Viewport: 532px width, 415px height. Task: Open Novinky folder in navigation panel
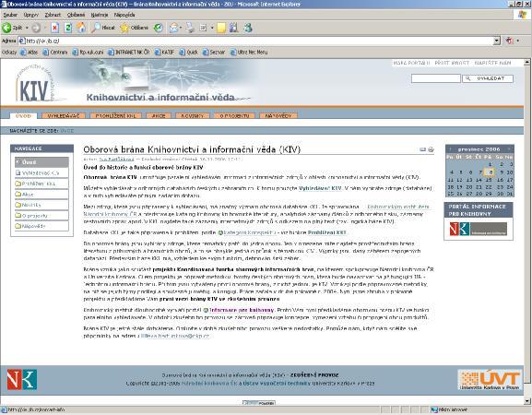41,205
